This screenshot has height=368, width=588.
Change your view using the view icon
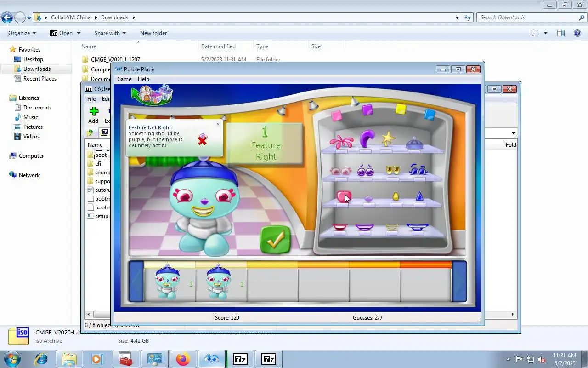click(535, 33)
